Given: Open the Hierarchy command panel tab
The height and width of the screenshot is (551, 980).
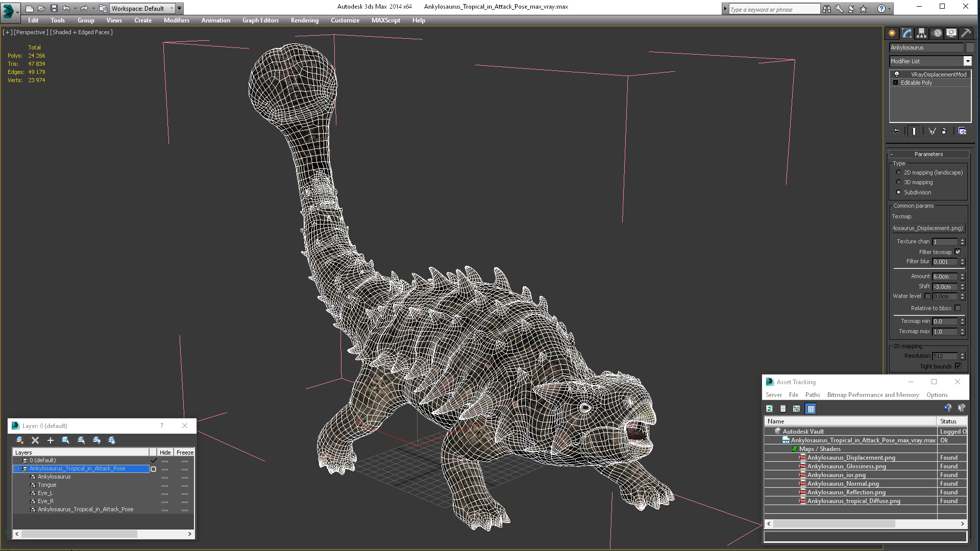Looking at the screenshot, I should pos(921,33).
